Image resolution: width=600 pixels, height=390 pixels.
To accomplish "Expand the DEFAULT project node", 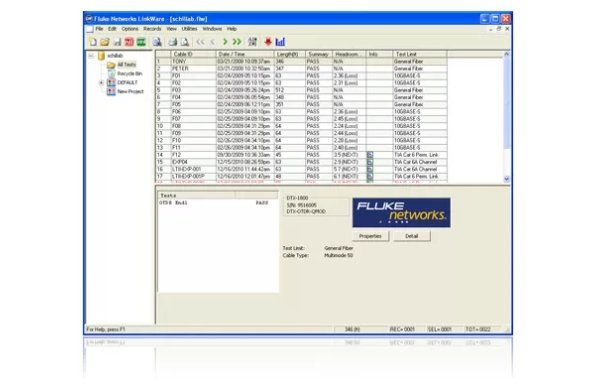I will click(101, 83).
